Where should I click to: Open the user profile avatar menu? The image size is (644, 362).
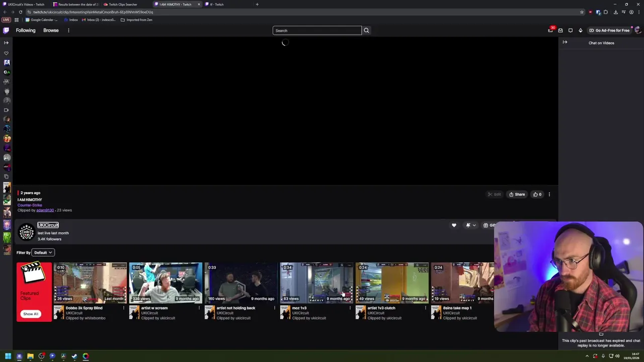tap(638, 30)
